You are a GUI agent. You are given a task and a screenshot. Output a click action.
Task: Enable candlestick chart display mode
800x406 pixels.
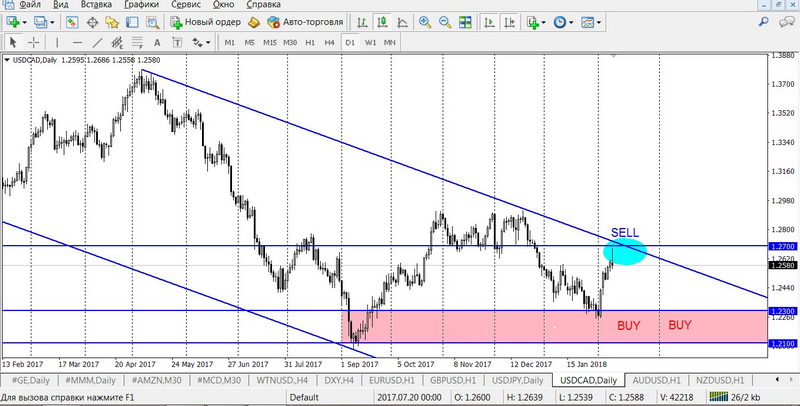point(384,22)
